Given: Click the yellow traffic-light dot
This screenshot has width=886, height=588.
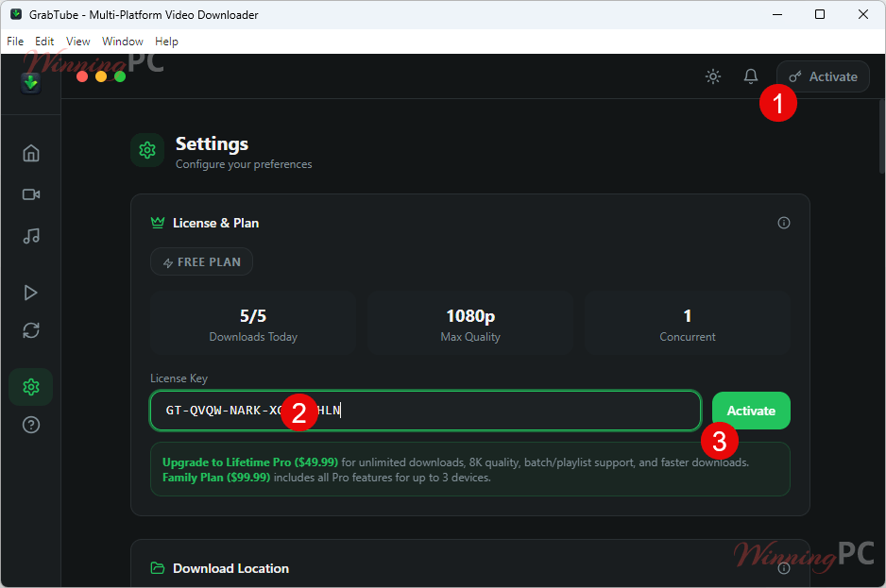Looking at the screenshot, I should tap(101, 76).
